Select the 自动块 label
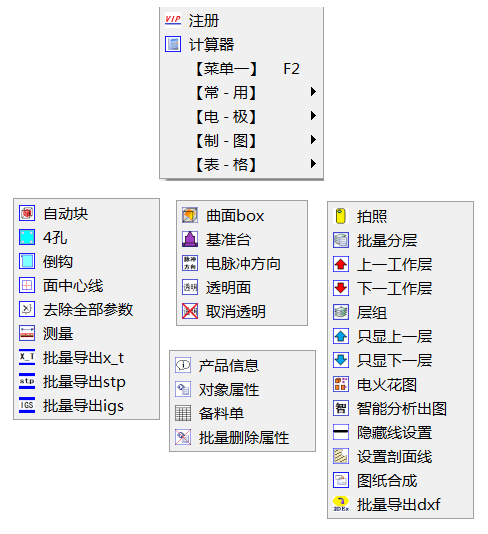 click(x=65, y=214)
